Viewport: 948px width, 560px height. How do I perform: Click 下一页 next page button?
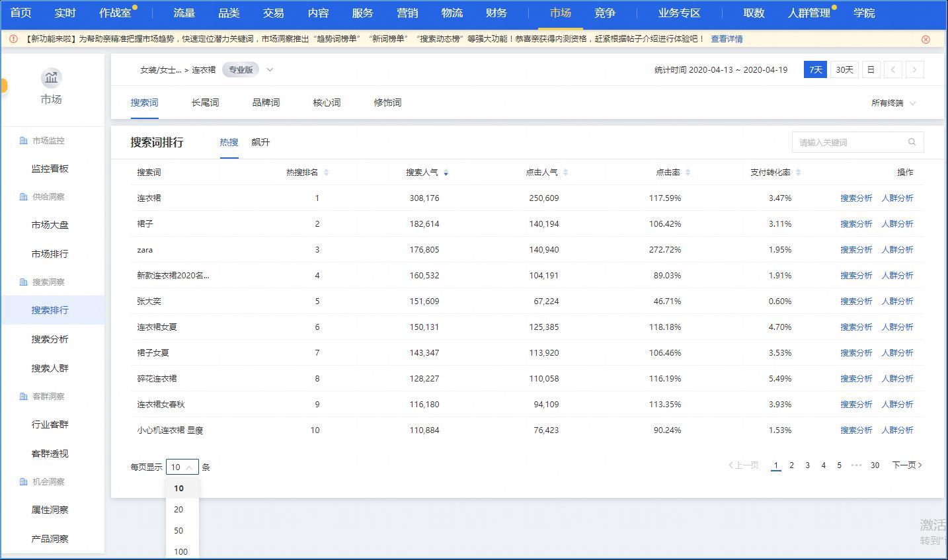click(x=907, y=465)
